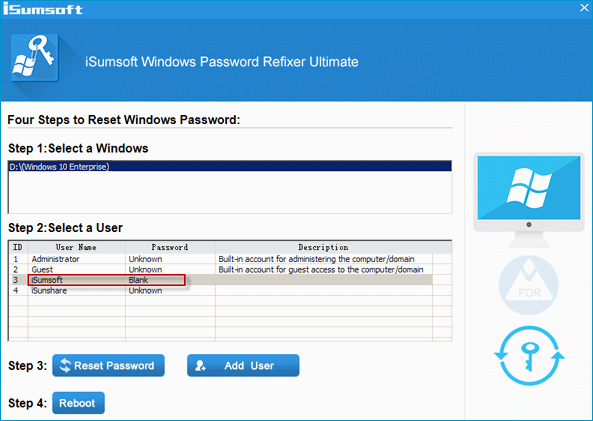Click the ID 1 cell

point(18,259)
